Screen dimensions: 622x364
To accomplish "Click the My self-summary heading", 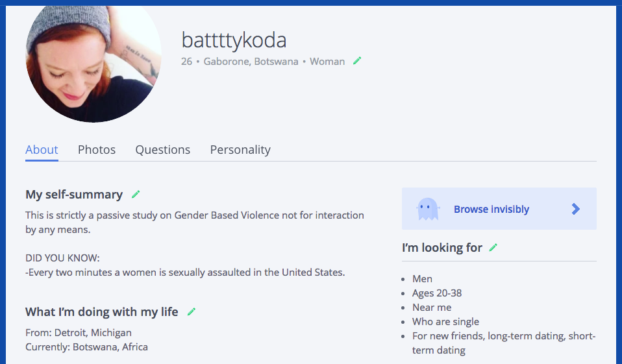I will [74, 194].
